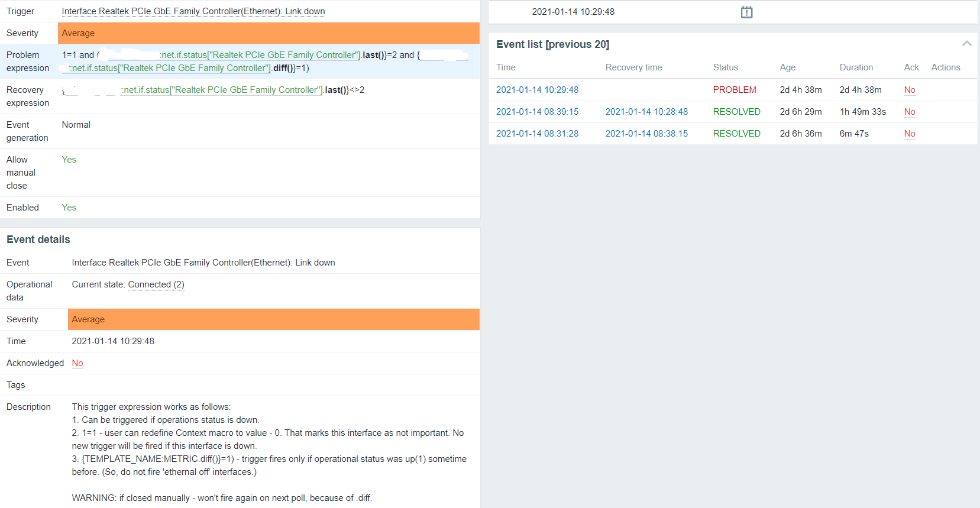Click the Event generation value 'Normal'
The height and width of the screenshot is (508, 980).
(x=76, y=125)
